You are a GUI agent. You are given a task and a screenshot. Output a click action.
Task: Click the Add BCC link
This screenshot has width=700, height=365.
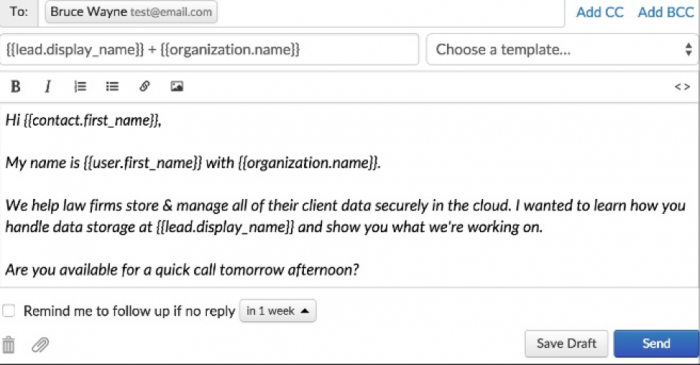[x=665, y=12]
